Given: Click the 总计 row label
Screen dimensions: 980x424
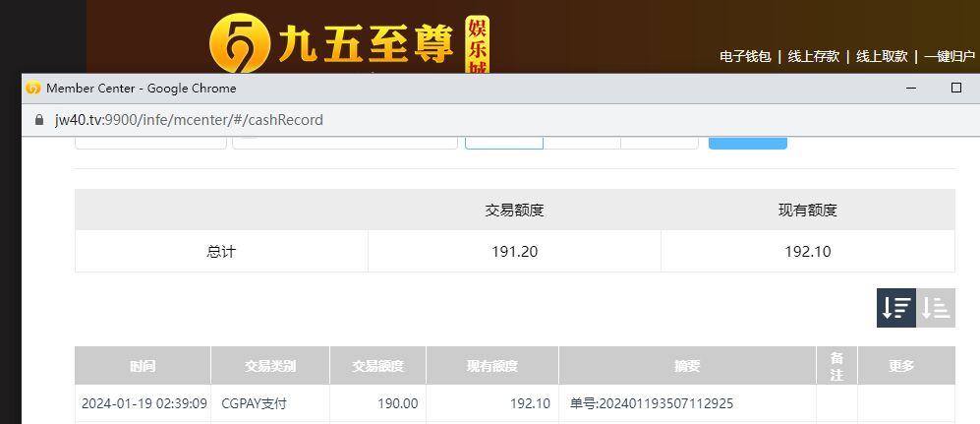Looking at the screenshot, I should 221,252.
